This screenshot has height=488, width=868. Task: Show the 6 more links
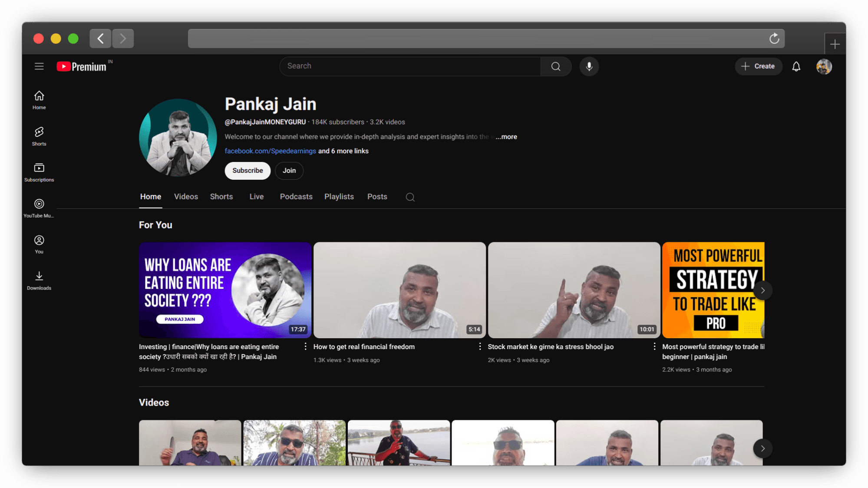(x=343, y=151)
